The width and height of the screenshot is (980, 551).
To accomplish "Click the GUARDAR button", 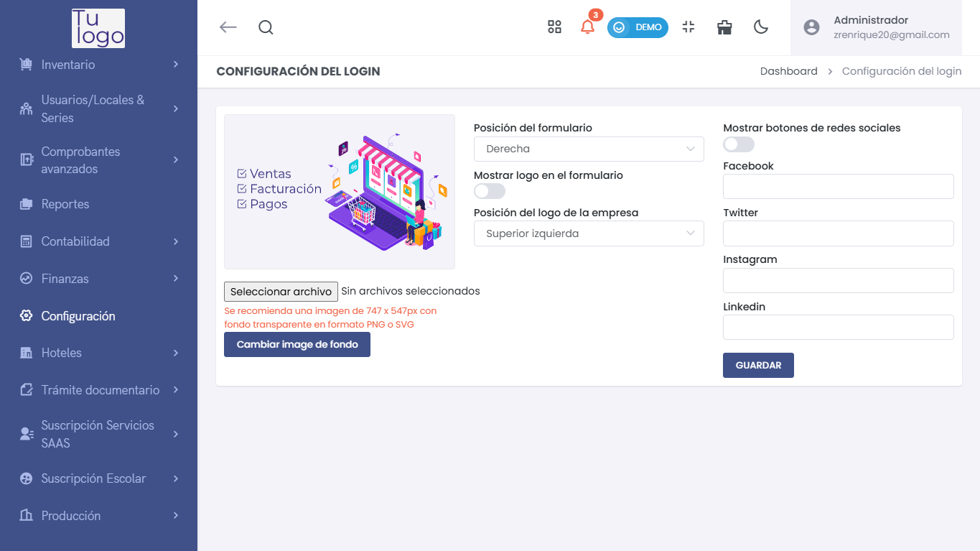I will click(x=758, y=365).
